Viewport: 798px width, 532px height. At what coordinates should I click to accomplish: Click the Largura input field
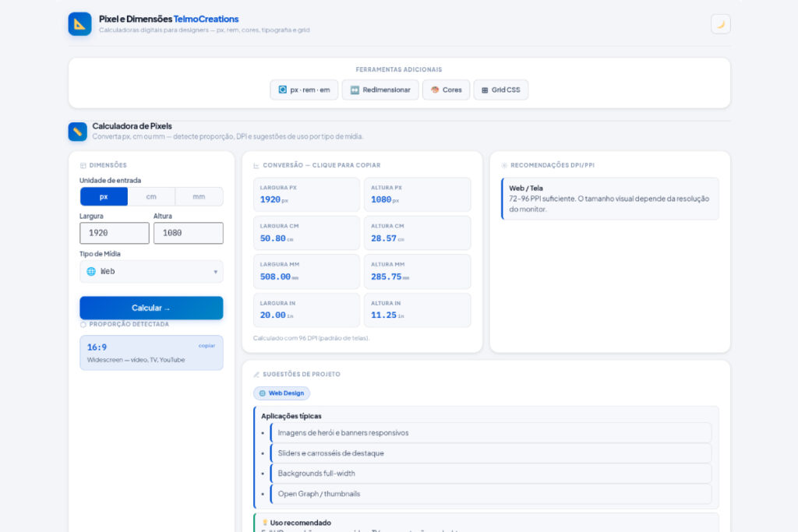coord(114,233)
